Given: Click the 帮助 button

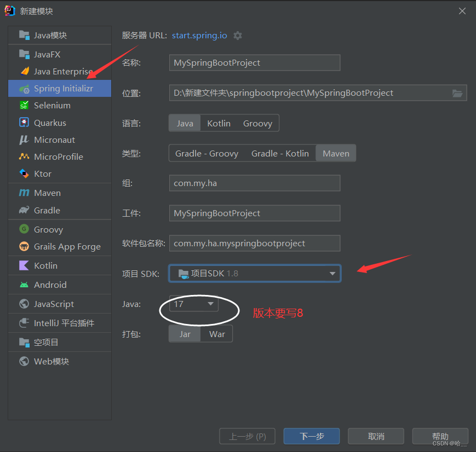Looking at the screenshot, I should tap(440, 436).
